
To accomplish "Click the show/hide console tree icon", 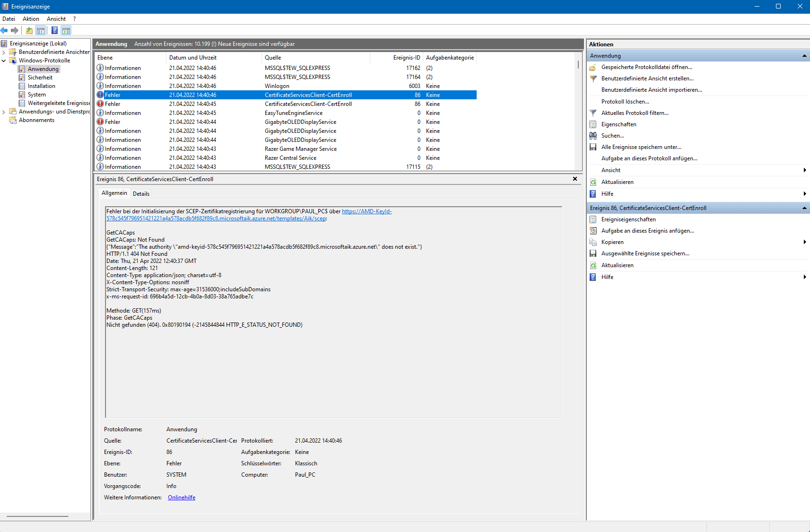I will coord(41,31).
